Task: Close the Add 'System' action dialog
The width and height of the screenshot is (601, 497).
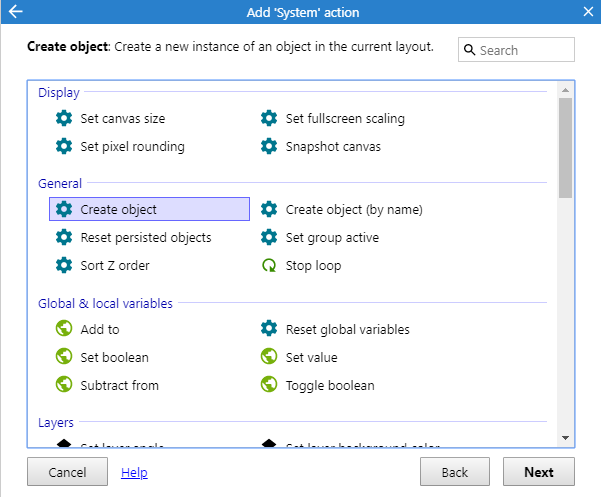Action: pos(587,12)
